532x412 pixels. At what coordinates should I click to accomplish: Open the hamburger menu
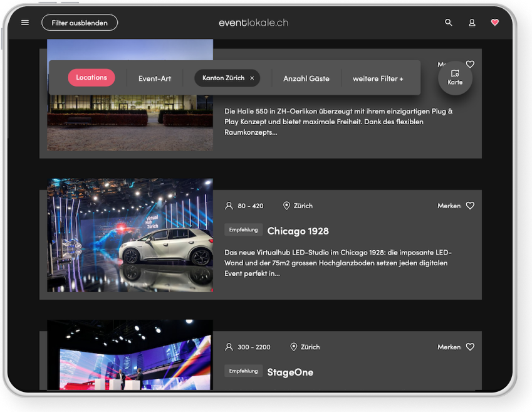(25, 23)
